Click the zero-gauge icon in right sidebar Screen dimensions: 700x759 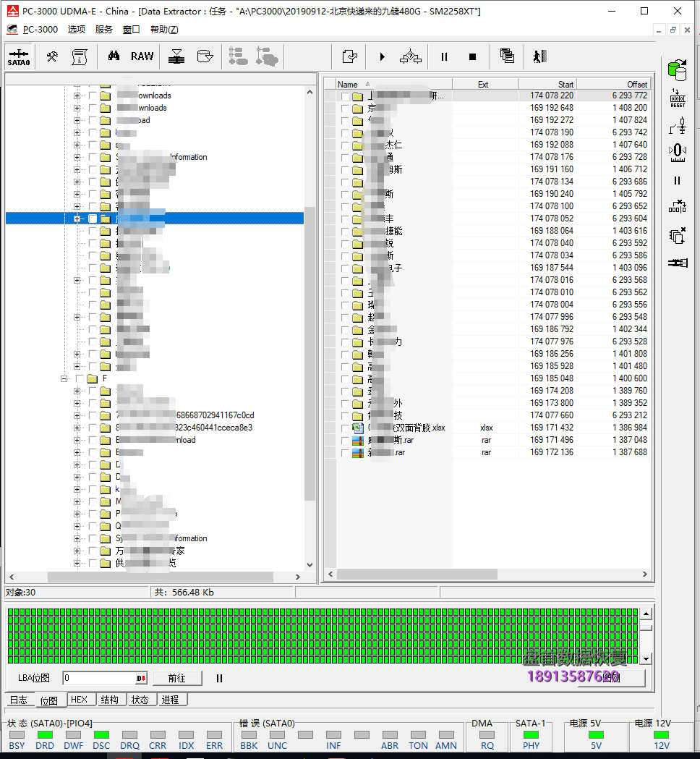coord(678,153)
